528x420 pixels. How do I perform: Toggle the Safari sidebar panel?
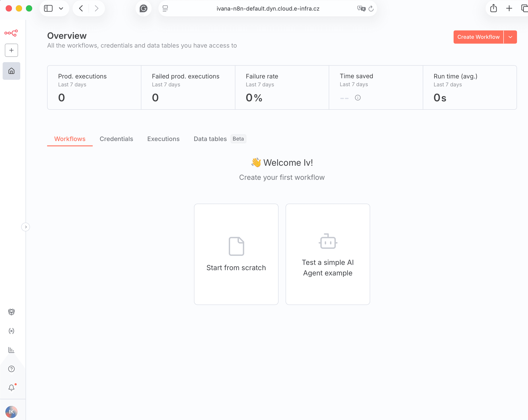tap(48, 9)
